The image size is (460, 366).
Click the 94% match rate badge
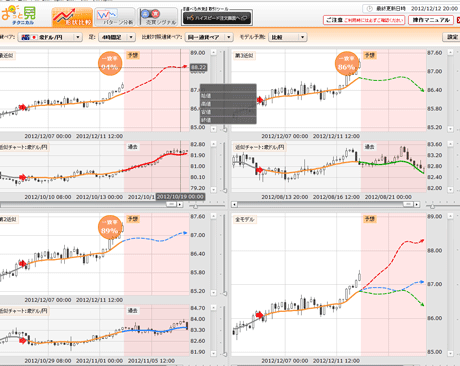[110, 63]
